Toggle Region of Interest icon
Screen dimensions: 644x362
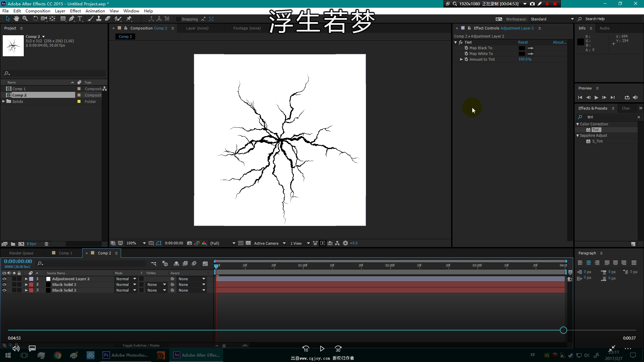(241, 243)
